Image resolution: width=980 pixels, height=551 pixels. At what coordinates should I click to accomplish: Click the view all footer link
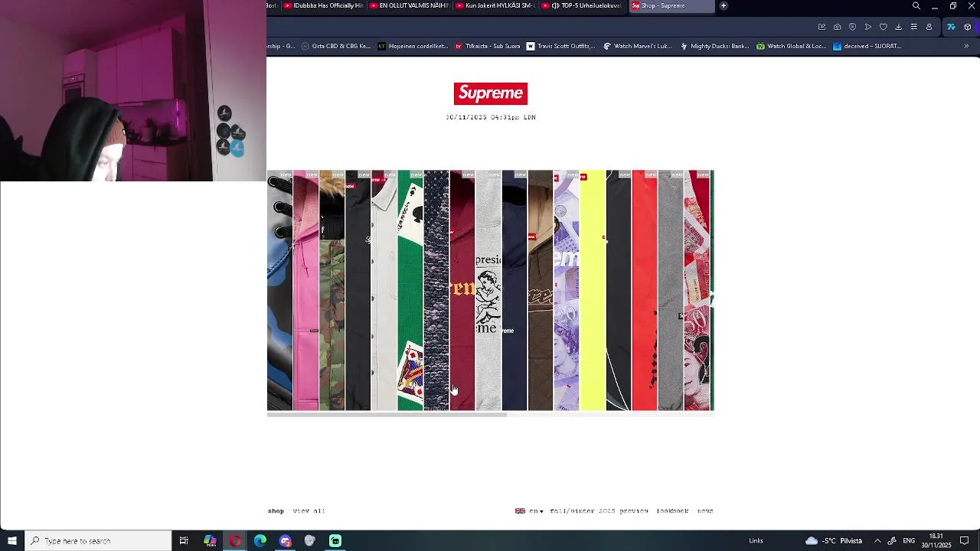pos(309,510)
